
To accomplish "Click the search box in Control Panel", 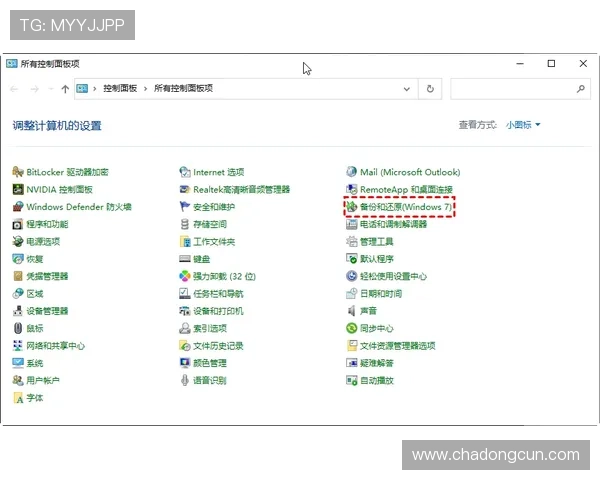I will 520,89.
